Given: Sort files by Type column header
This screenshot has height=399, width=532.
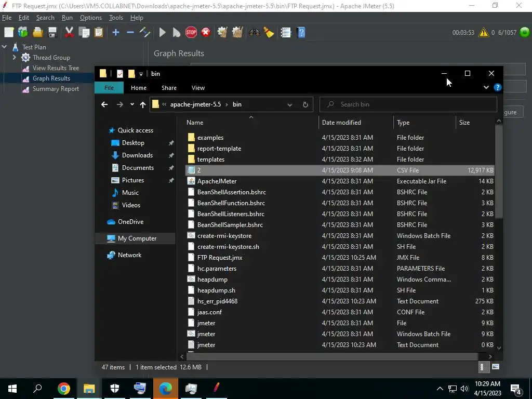Looking at the screenshot, I should (424, 123).
